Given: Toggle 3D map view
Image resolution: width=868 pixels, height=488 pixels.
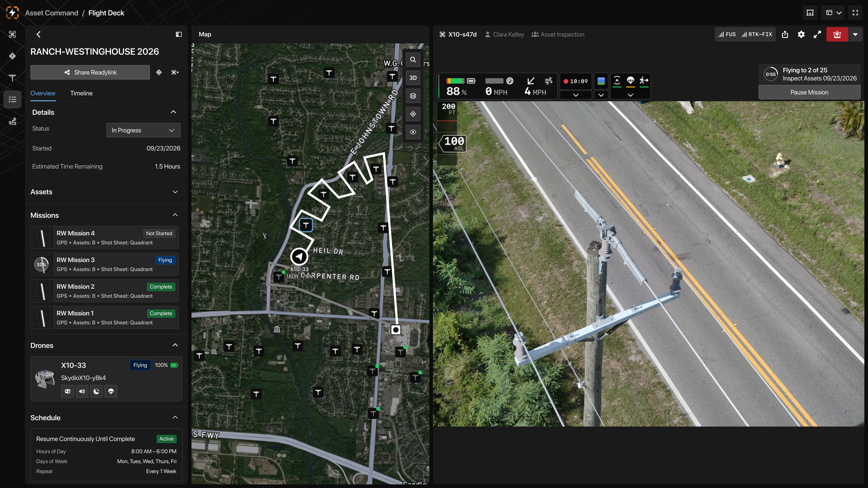Looking at the screenshot, I should [x=413, y=78].
